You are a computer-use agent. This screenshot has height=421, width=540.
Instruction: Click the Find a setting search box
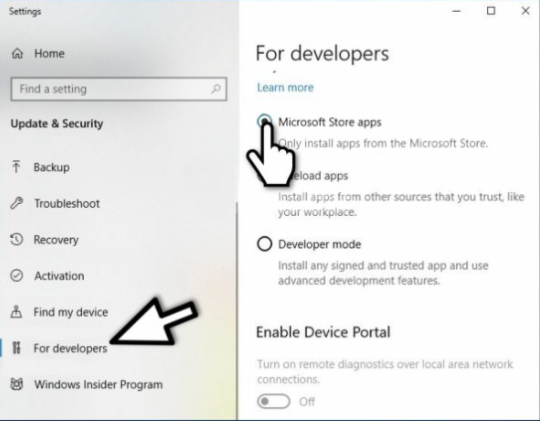pyautogui.click(x=118, y=89)
